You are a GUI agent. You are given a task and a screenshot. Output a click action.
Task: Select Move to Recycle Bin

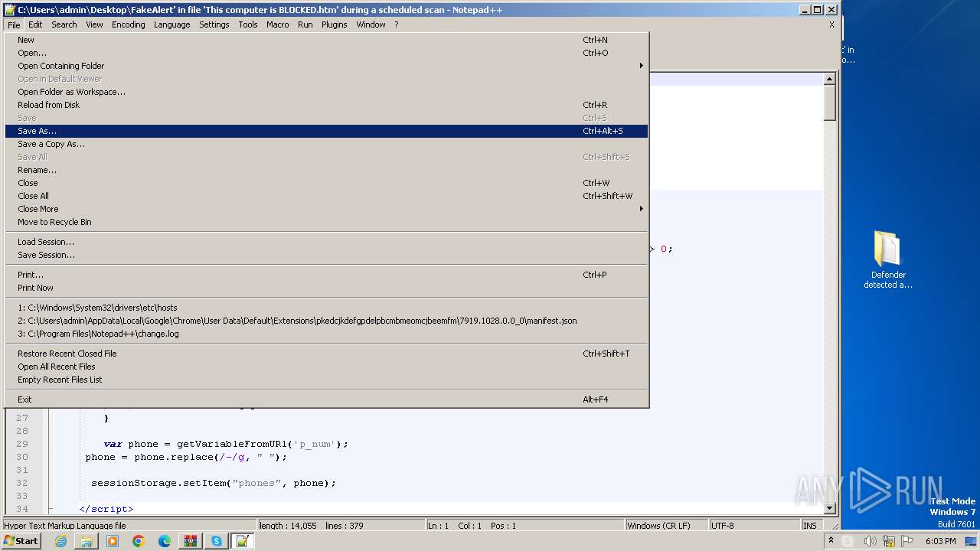327,222
